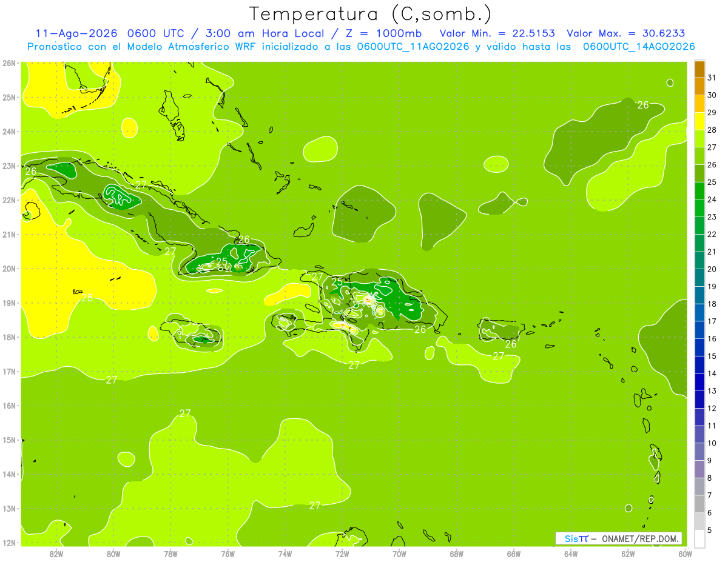Image resolution: width=728 pixels, height=562 pixels.
Task: Click the "80W" longitude axis label
Action: coord(113,554)
